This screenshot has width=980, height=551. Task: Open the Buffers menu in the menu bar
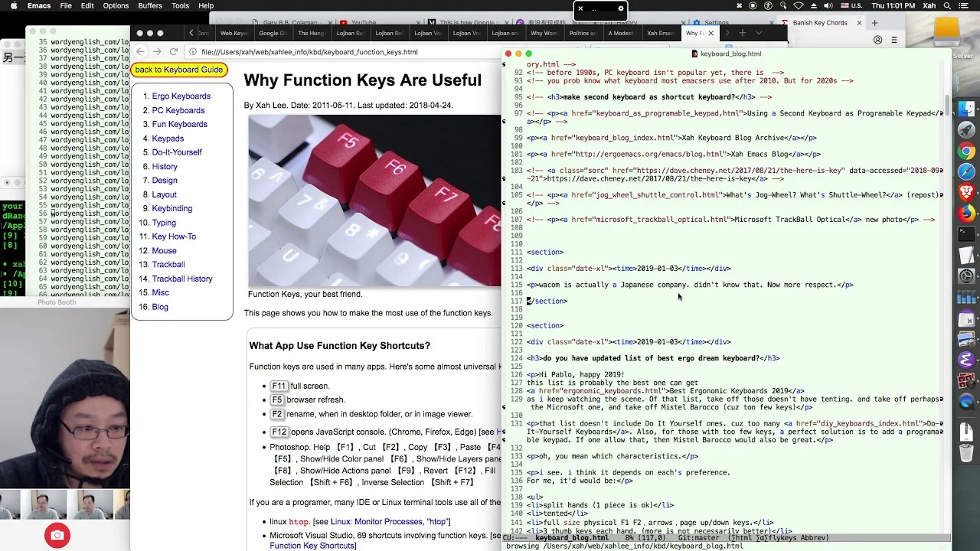coord(150,6)
